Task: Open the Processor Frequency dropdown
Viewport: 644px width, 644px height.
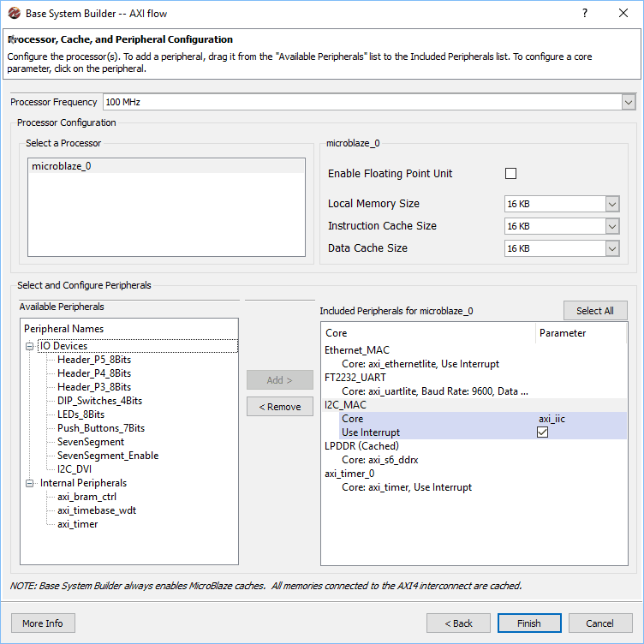Action: [x=629, y=102]
